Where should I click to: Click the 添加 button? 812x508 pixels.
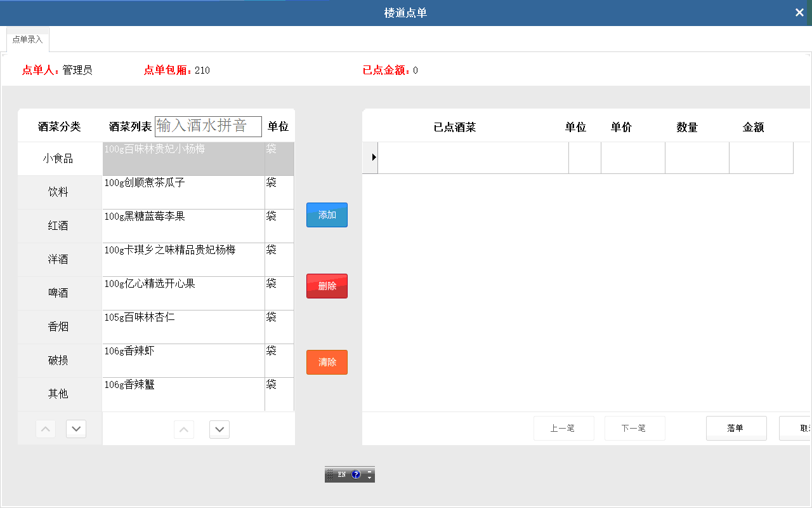327,215
